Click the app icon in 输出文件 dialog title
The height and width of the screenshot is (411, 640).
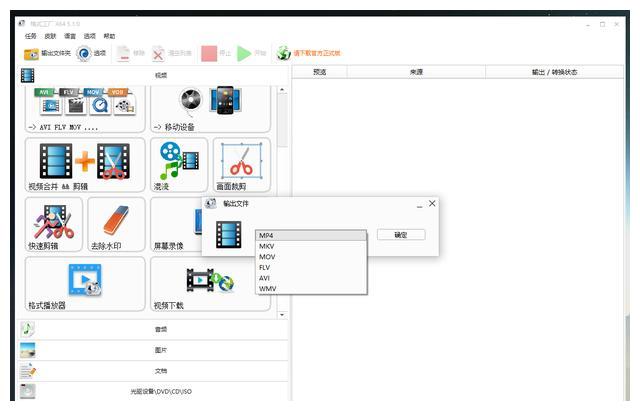(x=211, y=203)
